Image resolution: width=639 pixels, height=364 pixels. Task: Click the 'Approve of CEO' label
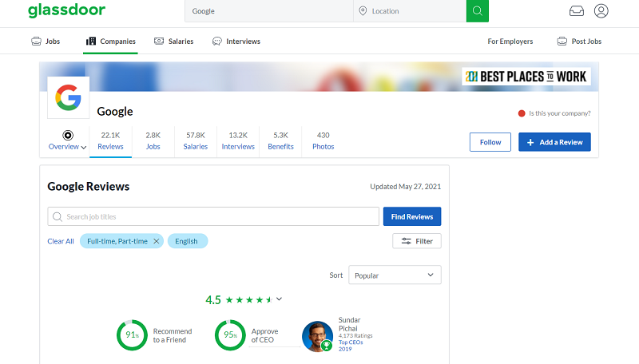click(x=264, y=335)
